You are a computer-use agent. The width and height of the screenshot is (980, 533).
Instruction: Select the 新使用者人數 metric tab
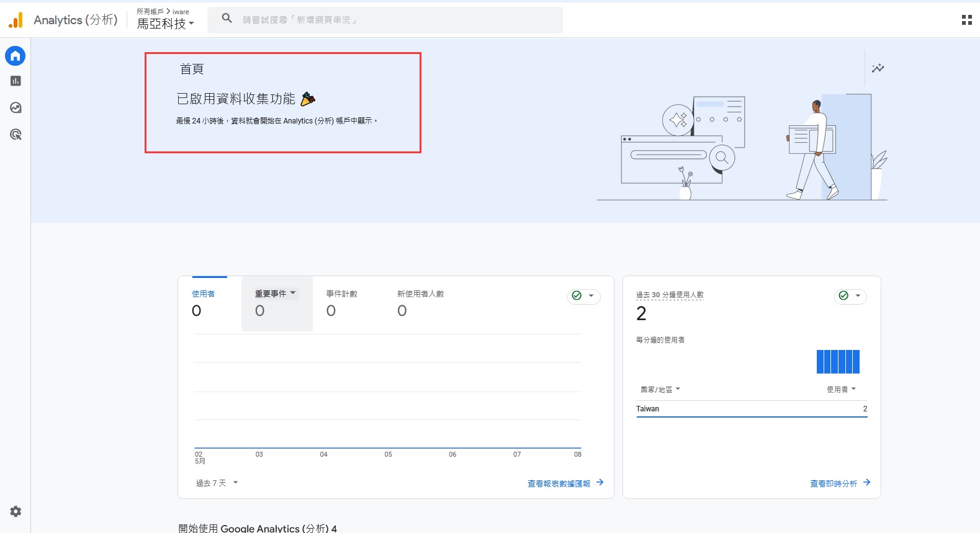click(x=421, y=302)
